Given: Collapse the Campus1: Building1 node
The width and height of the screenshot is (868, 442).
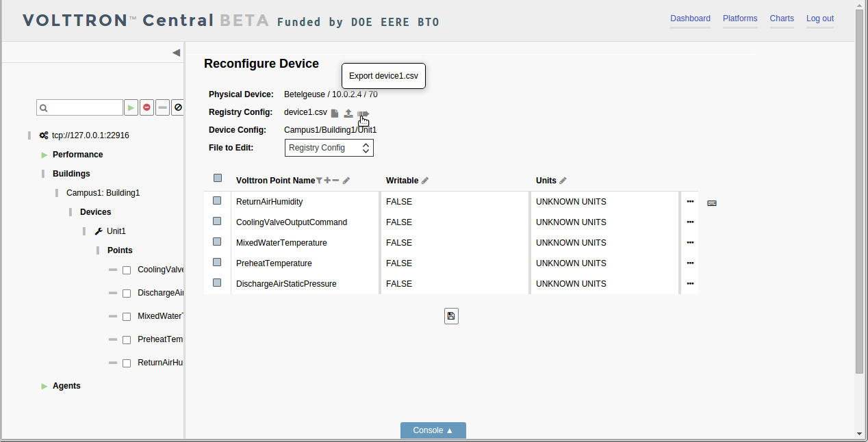Looking at the screenshot, I should (x=57, y=193).
